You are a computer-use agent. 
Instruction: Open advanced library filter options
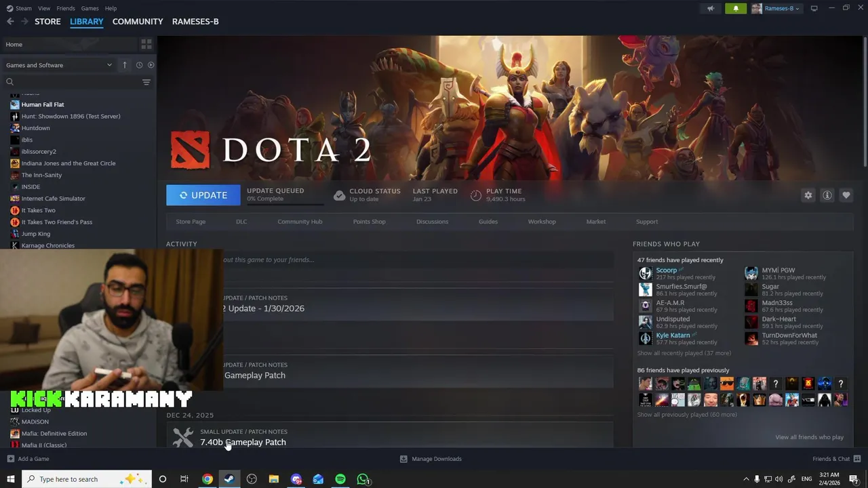pyautogui.click(x=146, y=82)
